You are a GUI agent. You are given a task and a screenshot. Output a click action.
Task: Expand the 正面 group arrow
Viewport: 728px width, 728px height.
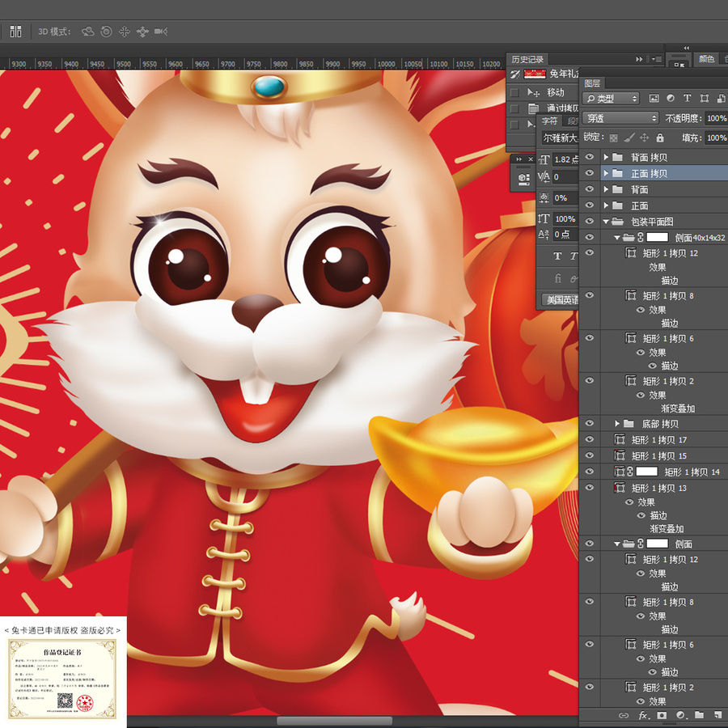coord(606,205)
